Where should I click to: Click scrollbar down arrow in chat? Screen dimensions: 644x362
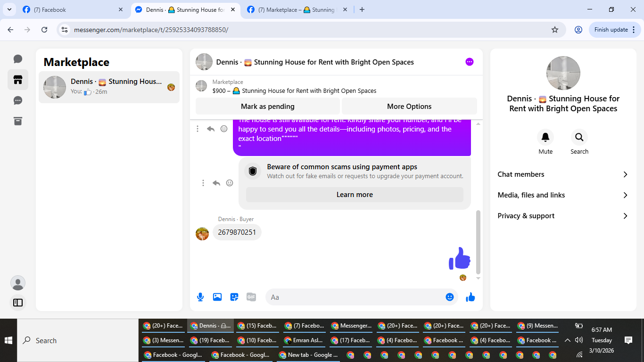[478, 278]
